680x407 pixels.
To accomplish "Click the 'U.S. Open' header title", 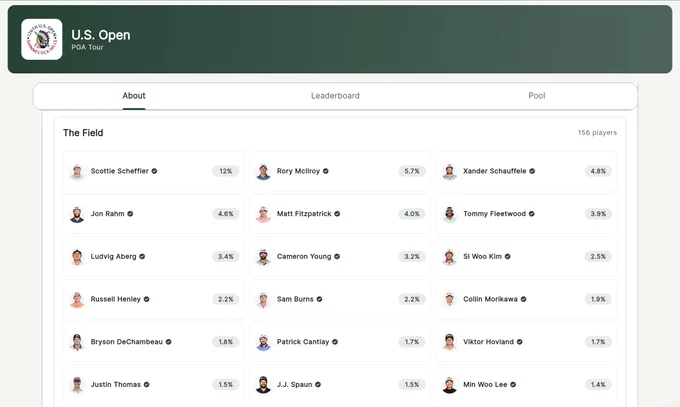I will point(101,35).
